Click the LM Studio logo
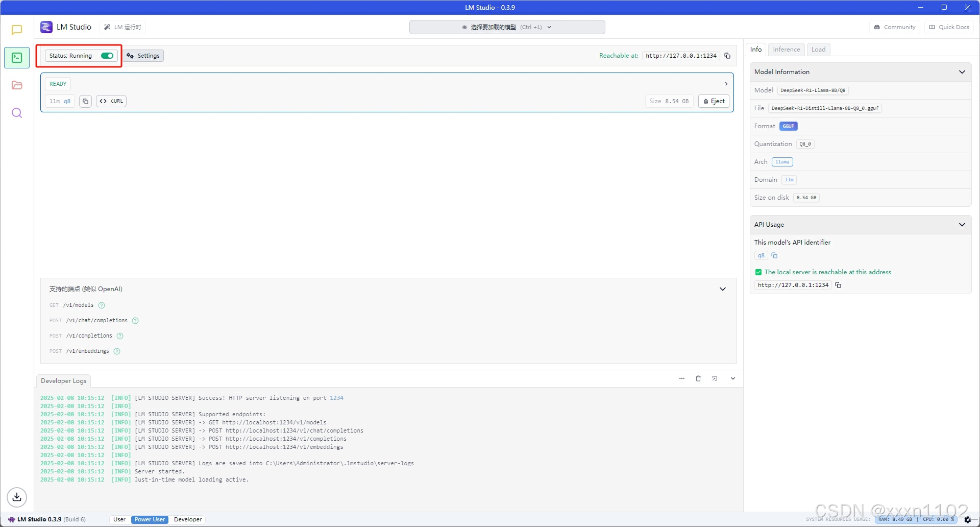This screenshot has width=980, height=527. (x=46, y=27)
